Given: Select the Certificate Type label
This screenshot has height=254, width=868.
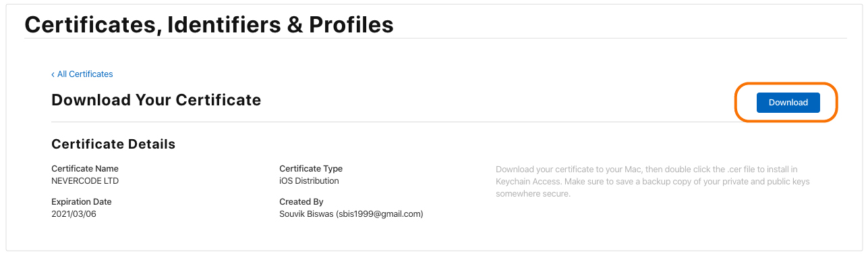Looking at the screenshot, I should click(311, 169).
